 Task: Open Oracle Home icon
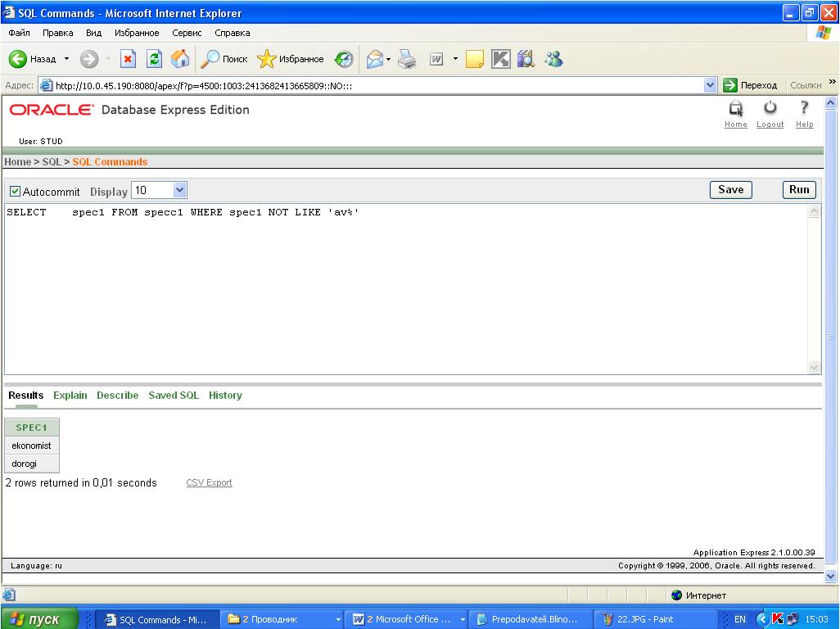736,109
